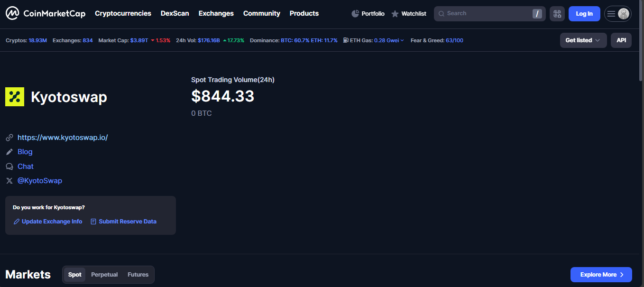
Task: Click the Explore More button
Action: click(x=601, y=275)
